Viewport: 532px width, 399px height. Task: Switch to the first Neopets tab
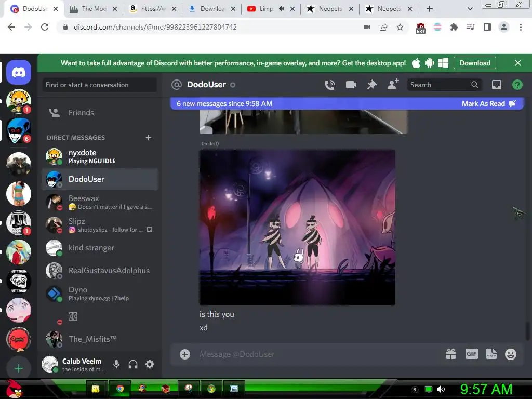coord(330,9)
